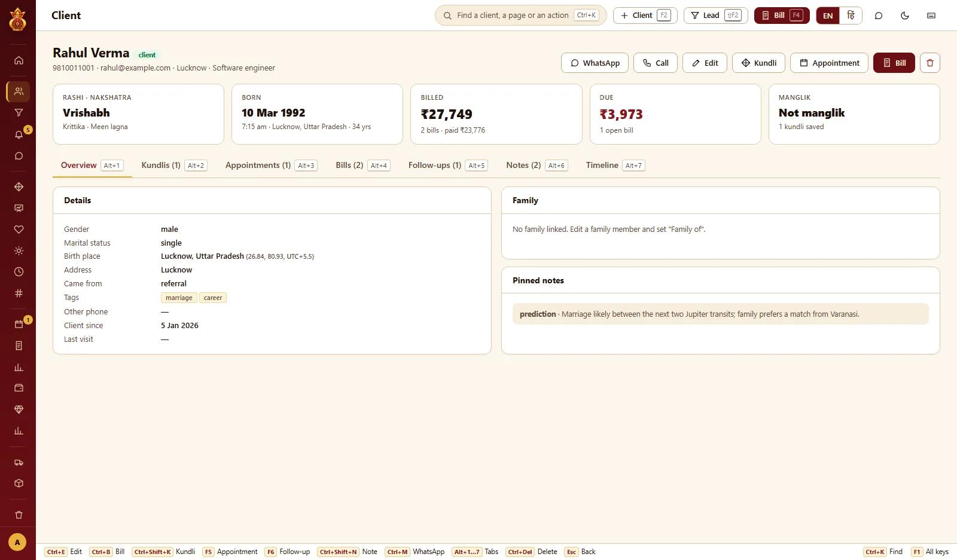Toggle dark mode with moon icon
Screen dimensions: 957x560
[905, 16]
